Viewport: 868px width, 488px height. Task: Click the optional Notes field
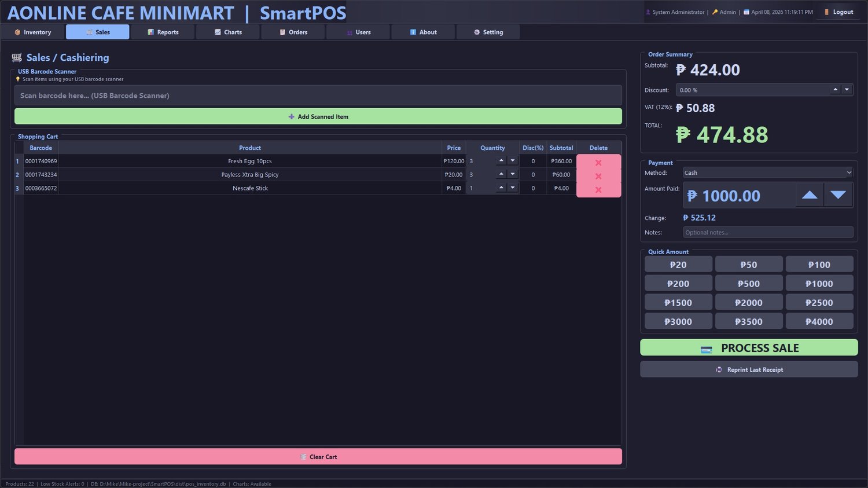click(768, 232)
